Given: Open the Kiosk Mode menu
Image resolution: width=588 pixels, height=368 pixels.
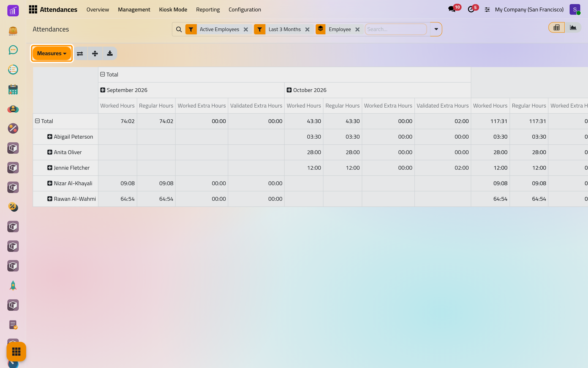Looking at the screenshot, I should (x=173, y=10).
